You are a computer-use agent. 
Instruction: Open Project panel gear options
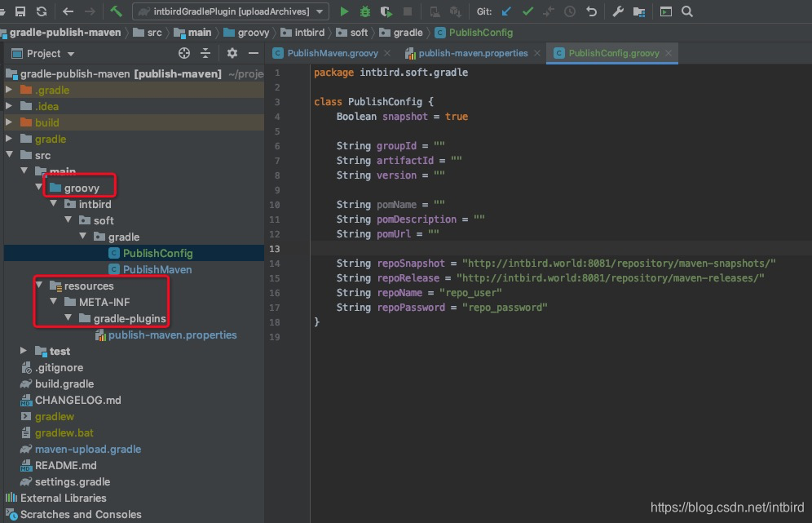232,53
